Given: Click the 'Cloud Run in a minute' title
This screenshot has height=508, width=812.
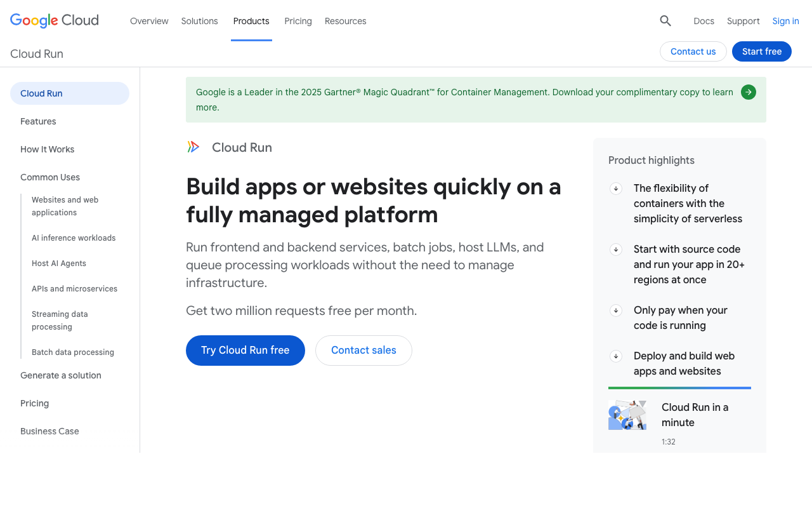Looking at the screenshot, I should (695, 415).
